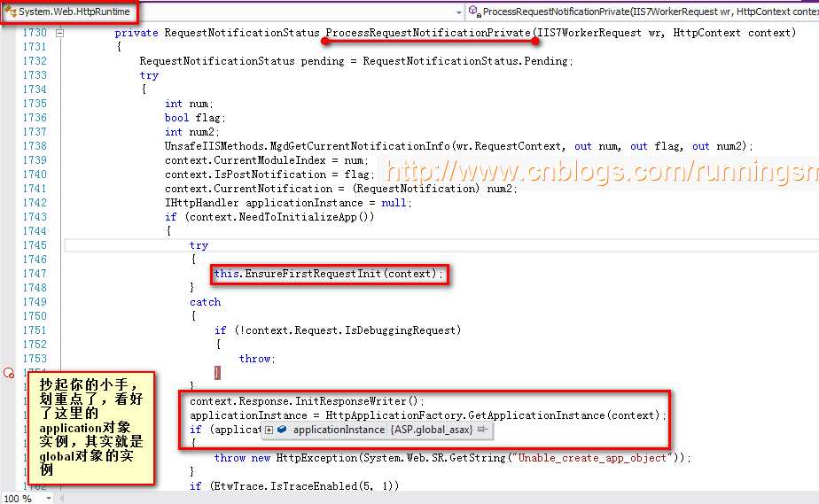
Task: Collapse the method outline at line 1730
Action: 60,33
